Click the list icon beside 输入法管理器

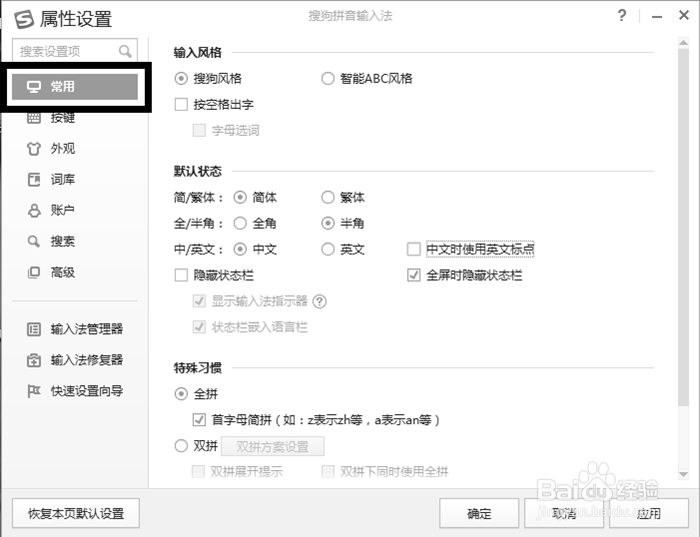[34, 329]
